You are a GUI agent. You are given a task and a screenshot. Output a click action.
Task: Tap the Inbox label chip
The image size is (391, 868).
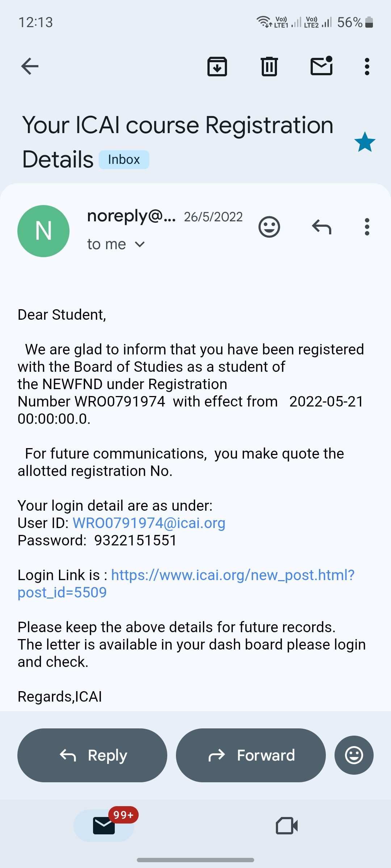click(124, 159)
